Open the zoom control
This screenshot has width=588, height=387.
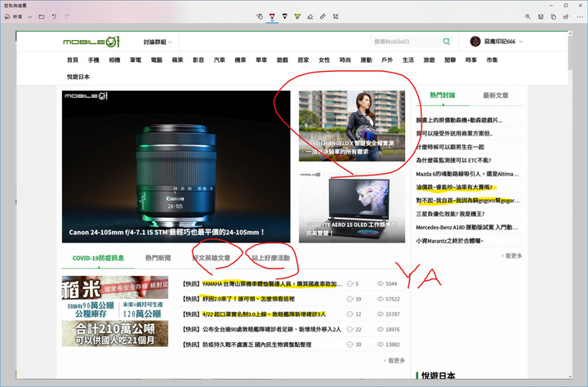(528, 16)
